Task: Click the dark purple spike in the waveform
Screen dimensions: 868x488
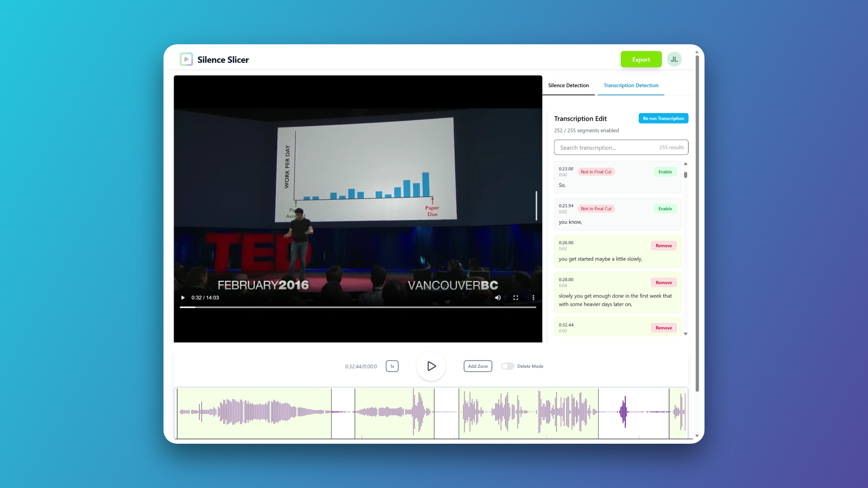Action: coord(625,412)
